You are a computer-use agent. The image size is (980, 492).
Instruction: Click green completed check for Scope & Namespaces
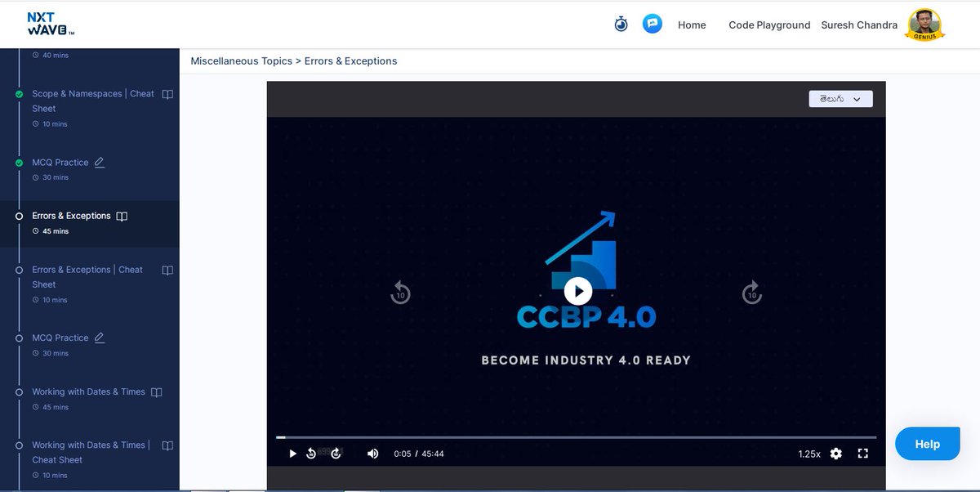coord(19,94)
